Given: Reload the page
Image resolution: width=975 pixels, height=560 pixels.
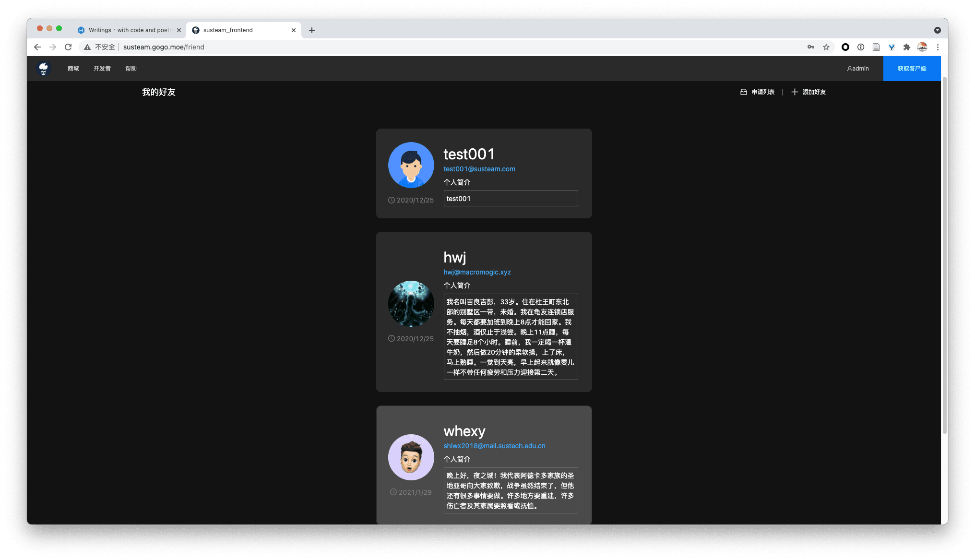Looking at the screenshot, I should 68,47.
